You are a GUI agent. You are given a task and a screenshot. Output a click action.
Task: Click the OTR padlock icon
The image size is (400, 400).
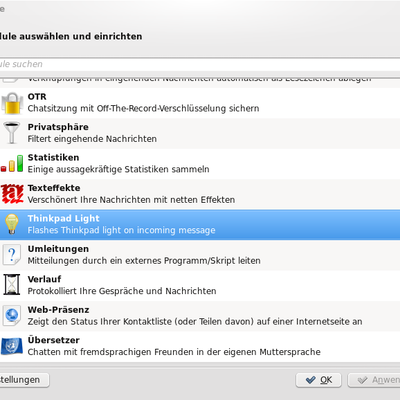(12, 103)
